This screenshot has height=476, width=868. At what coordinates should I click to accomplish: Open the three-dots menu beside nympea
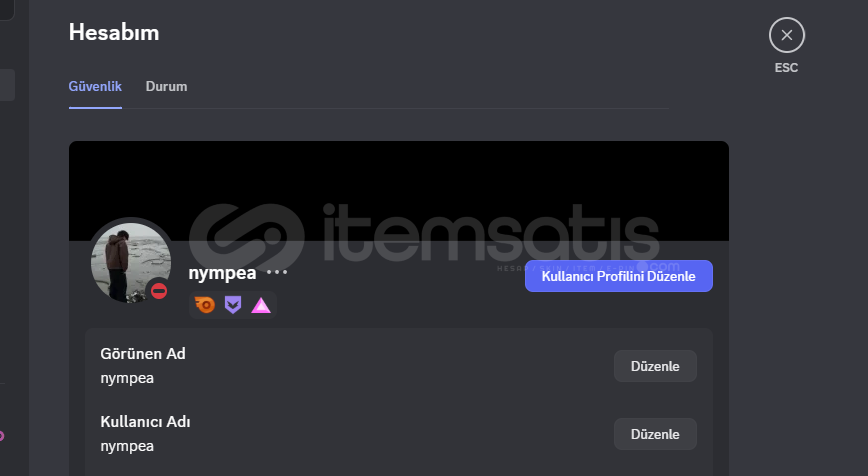click(x=277, y=272)
